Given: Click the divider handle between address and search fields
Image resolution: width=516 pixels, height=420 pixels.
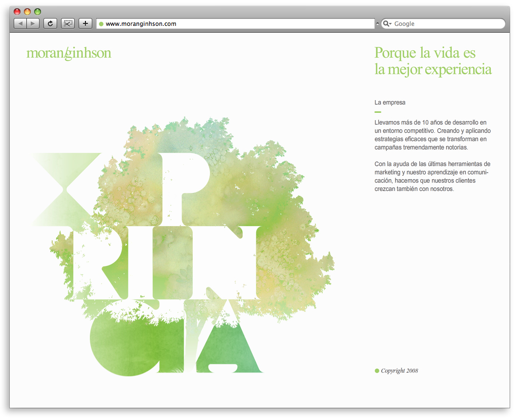Looking at the screenshot, I should coord(377,24).
